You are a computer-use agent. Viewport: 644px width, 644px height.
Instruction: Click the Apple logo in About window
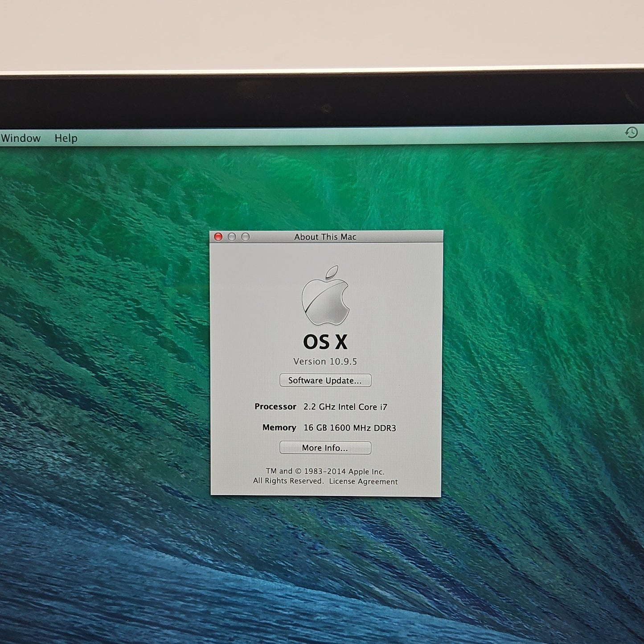coord(325,295)
